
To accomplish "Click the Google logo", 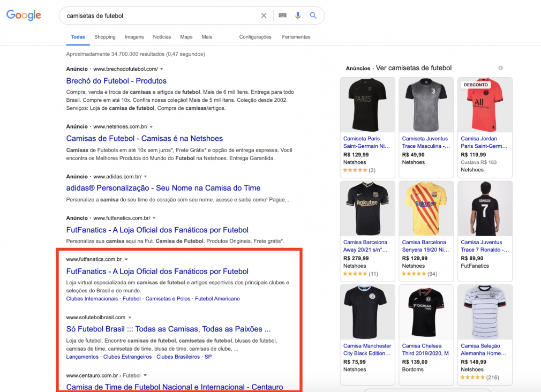I will [x=24, y=15].
